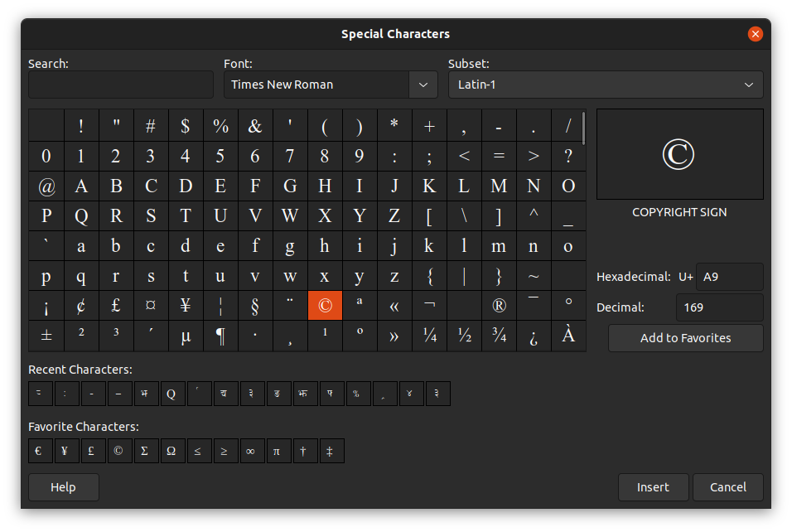The width and height of the screenshot is (792, 532).
Task: Select the registered trademark symbol ®
Action: [x=499, y=305]
